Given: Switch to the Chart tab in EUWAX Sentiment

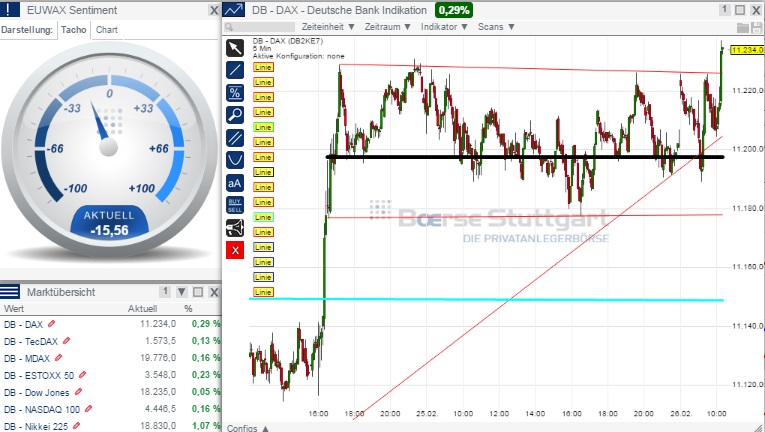Looking at the screenshot, I should 107,30.
